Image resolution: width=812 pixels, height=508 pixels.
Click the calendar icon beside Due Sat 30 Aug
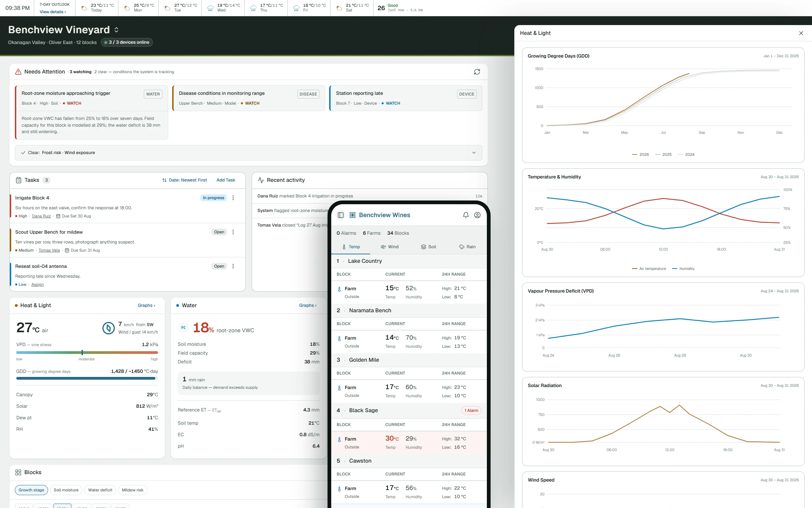coord(58,216)
